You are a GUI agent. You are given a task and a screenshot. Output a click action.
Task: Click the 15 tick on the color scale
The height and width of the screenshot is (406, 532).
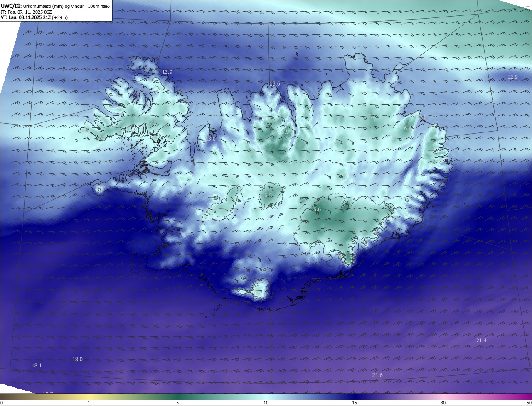(355, 403)
